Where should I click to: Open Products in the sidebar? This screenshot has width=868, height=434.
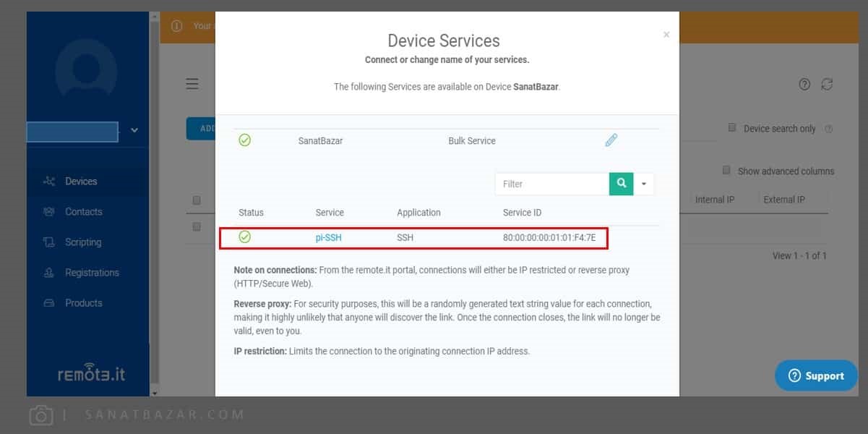[84, 303]
